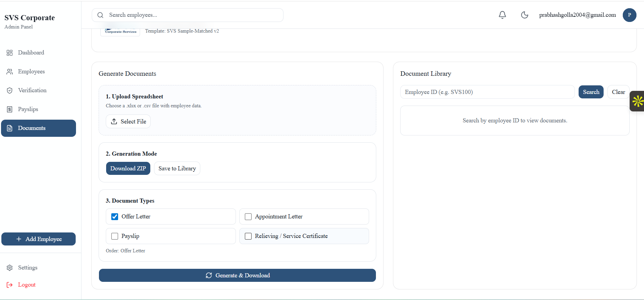644x300 pixels.
Task: Click the Corporate Services logo thumbnail
Action: click(120, 32)
